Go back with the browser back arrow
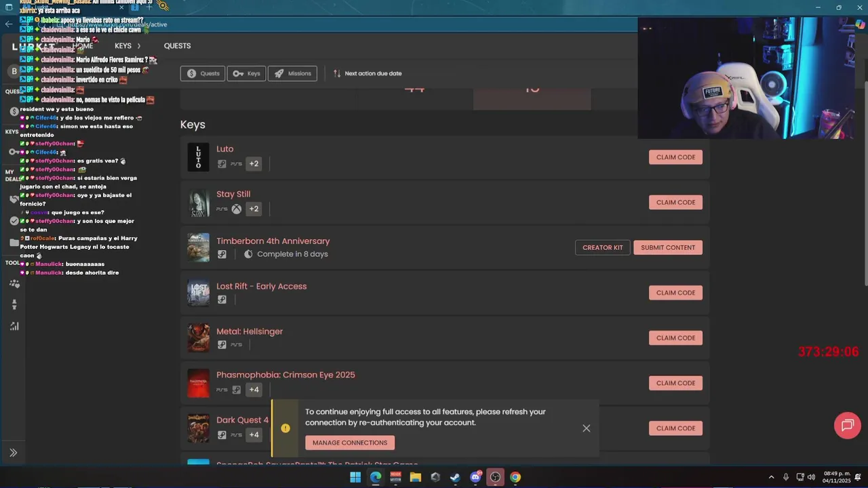 (x=8, y=24)
